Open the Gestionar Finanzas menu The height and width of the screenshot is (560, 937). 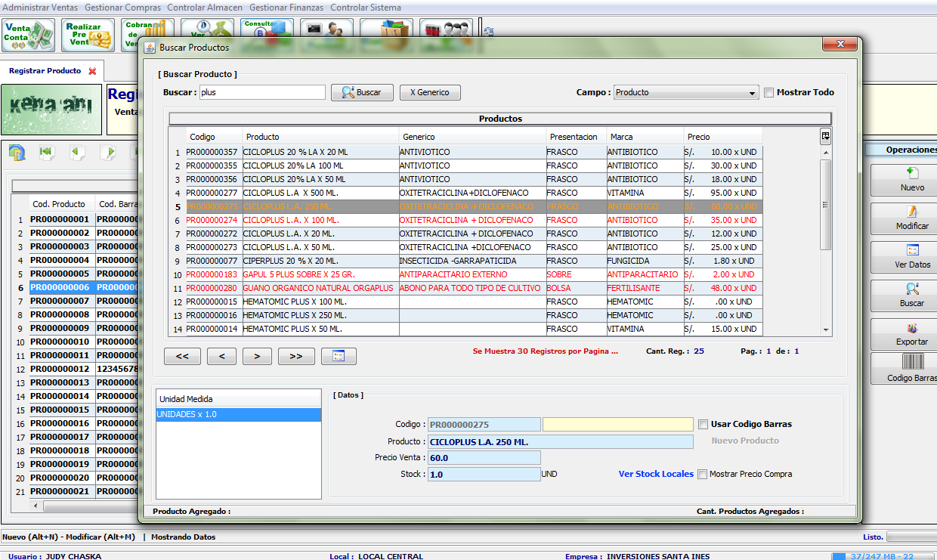pos(286,8)
